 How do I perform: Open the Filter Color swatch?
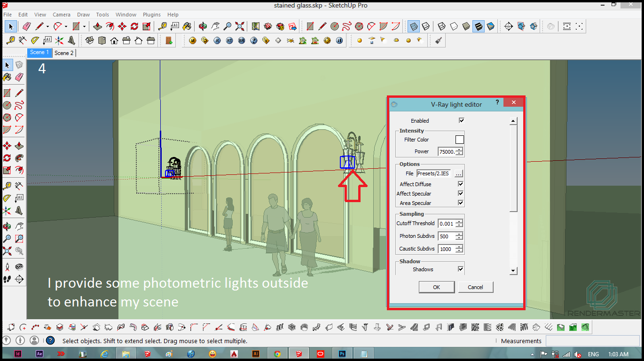point(460,140)
